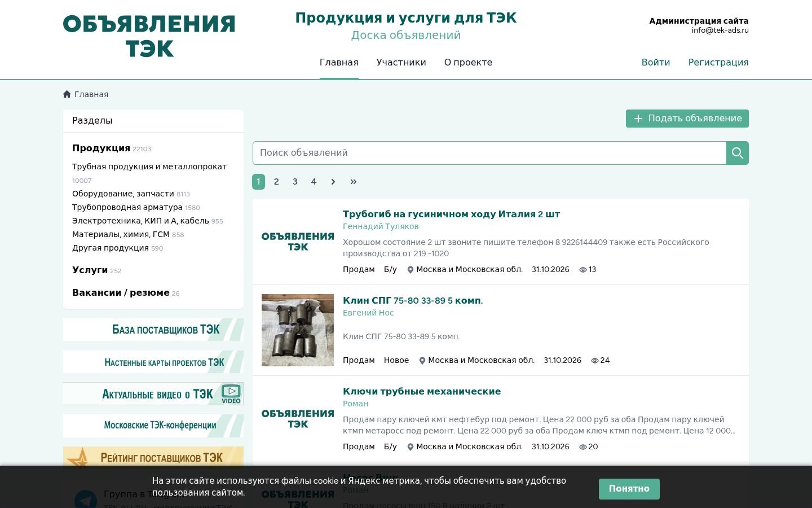This screenshot has height=508, width=812.
Task: Go to page 2 of listings
Action: 276,182
